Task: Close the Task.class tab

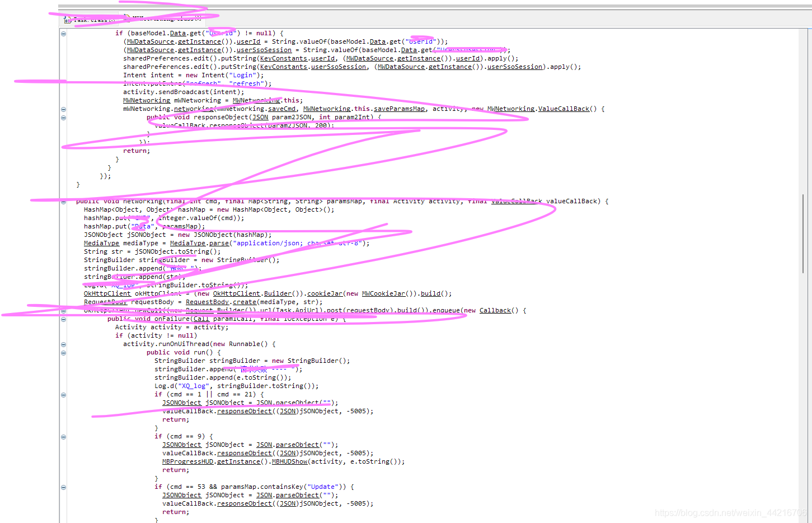Action: (112, 20)
